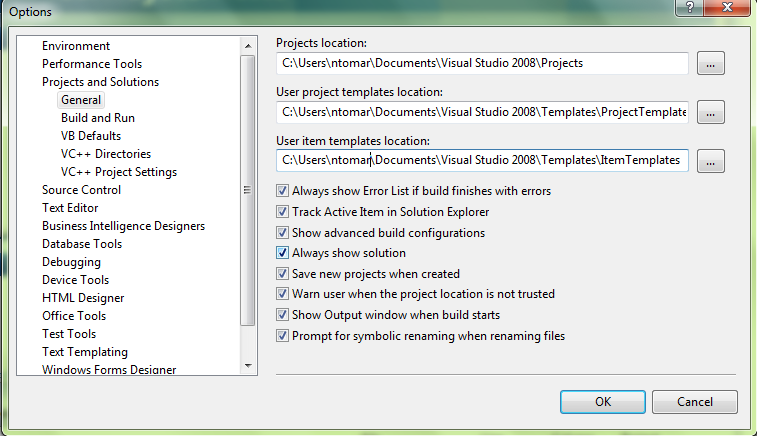The image size is (757, 436).
Task: Disable Track Active Item in Solution Explorer
Action: (x=283, y=212)
